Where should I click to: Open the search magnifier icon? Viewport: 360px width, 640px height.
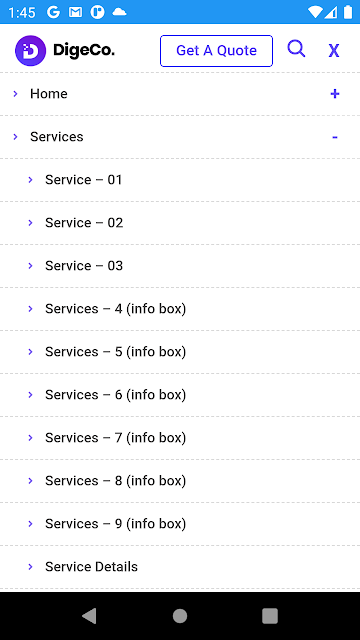(296, 49)
